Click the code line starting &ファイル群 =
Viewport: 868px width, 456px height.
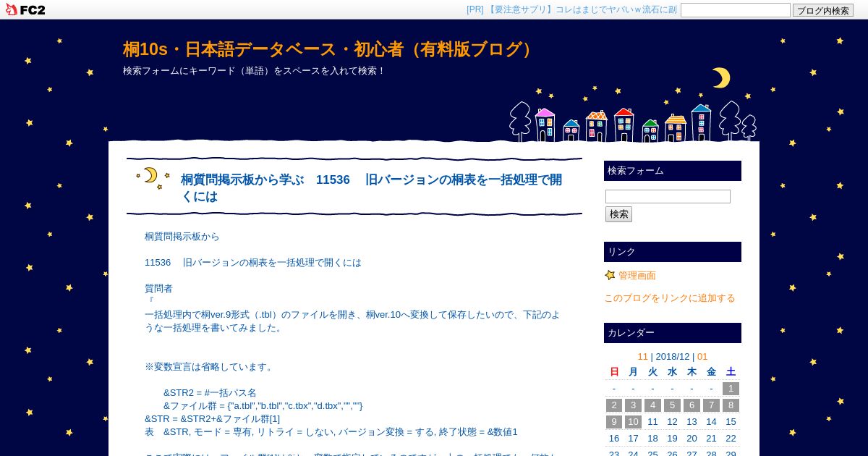tap(263, 406)
